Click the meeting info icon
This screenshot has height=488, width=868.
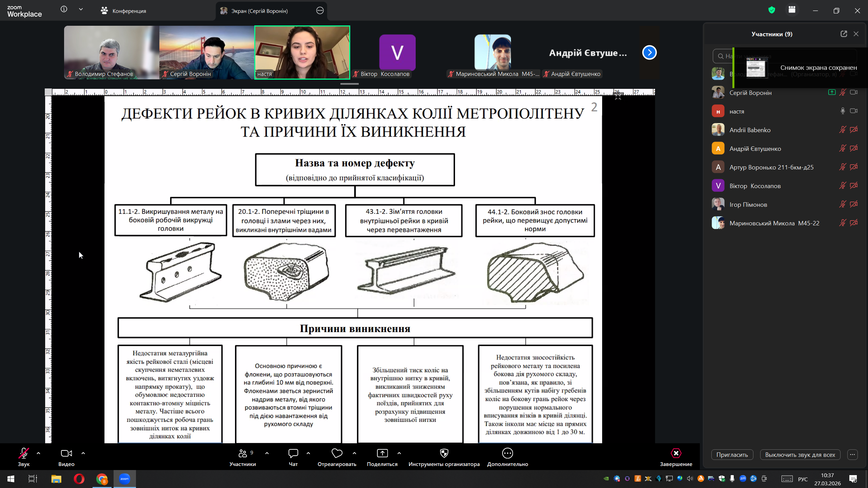[x=64, y=9]
